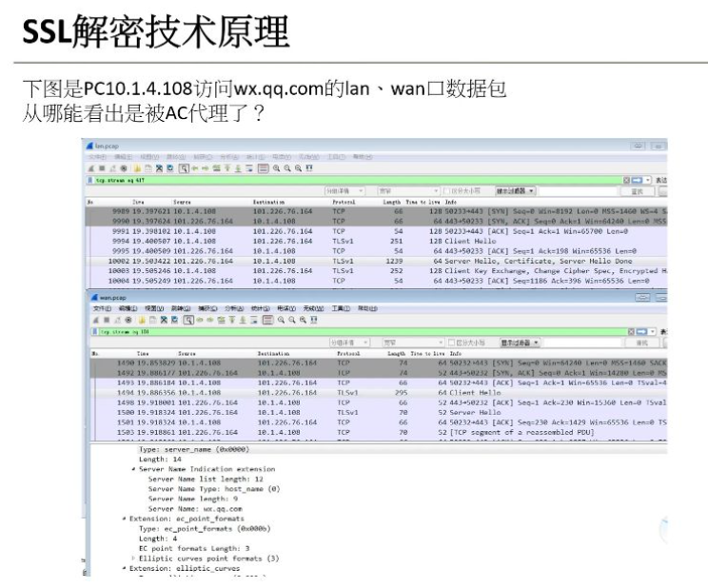Reset zoom icon in lan.pcap toolbar

tap(298, 168)
